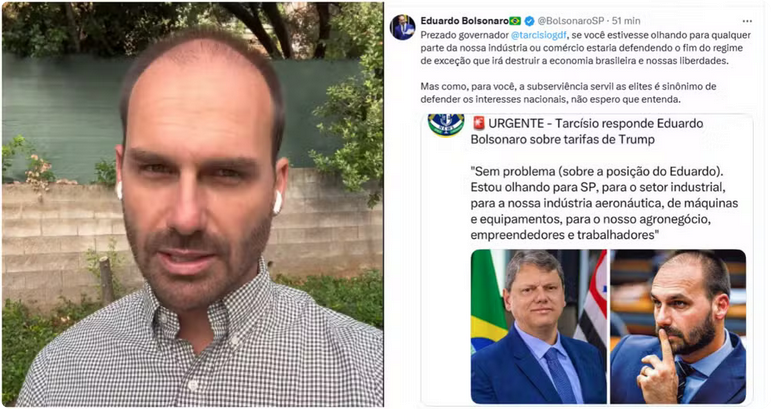The image size is (771, 409).
Task: Open the Eduardo Bolsonaro display name link
Action: [x=464, y=21]
